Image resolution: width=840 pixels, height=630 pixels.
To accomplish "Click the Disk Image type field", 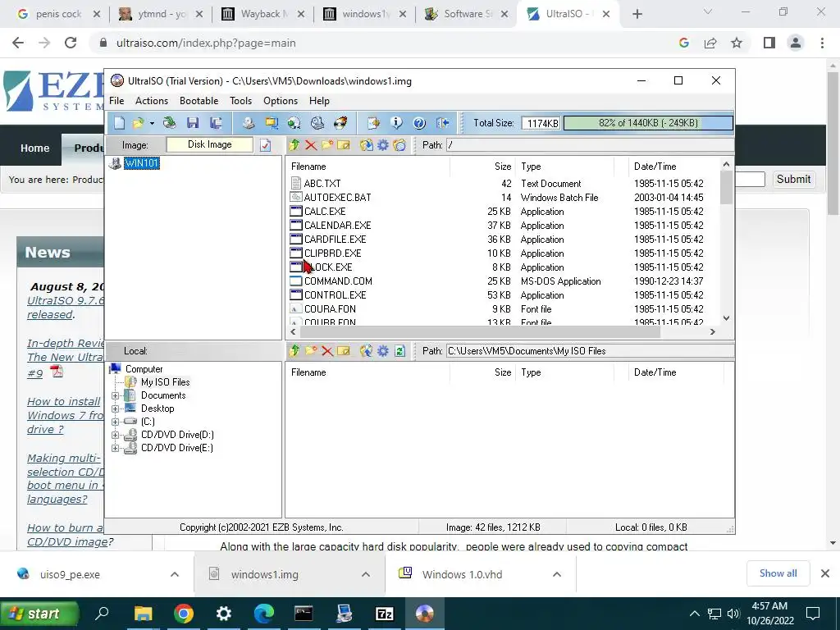I will click(209, 144).
